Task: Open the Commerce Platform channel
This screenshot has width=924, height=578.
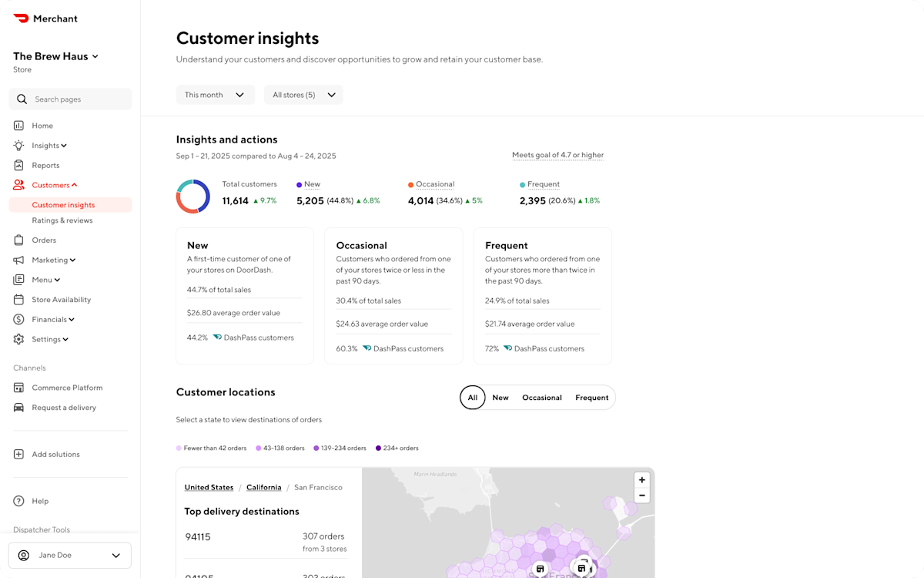Action: pyautogui.click(x=18, y=388)
